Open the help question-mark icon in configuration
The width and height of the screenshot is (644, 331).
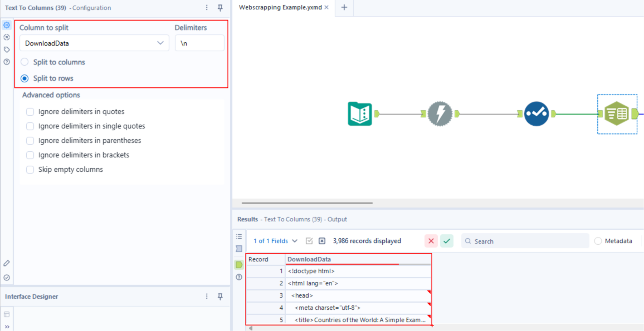(7, 62)
